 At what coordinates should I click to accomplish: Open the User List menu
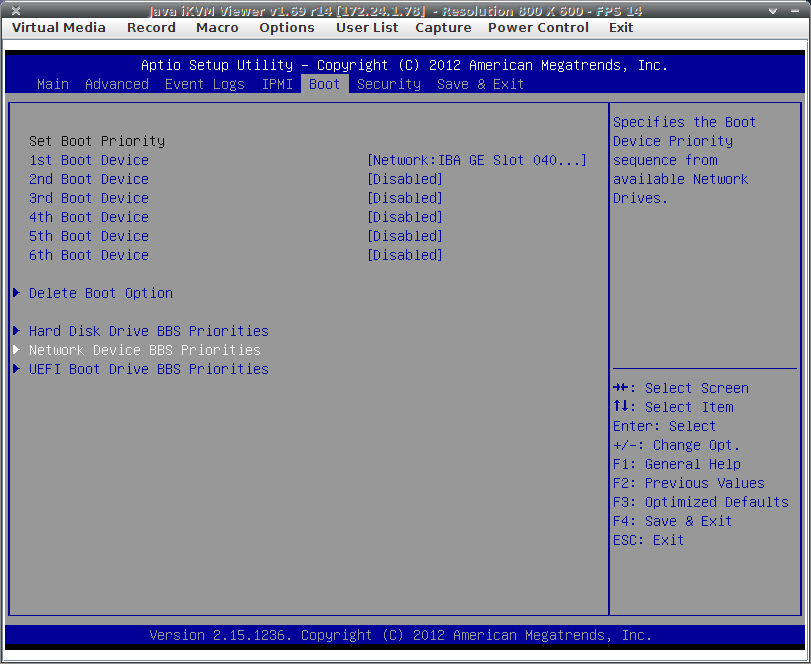pyautogui.click(x=367, y=27)
